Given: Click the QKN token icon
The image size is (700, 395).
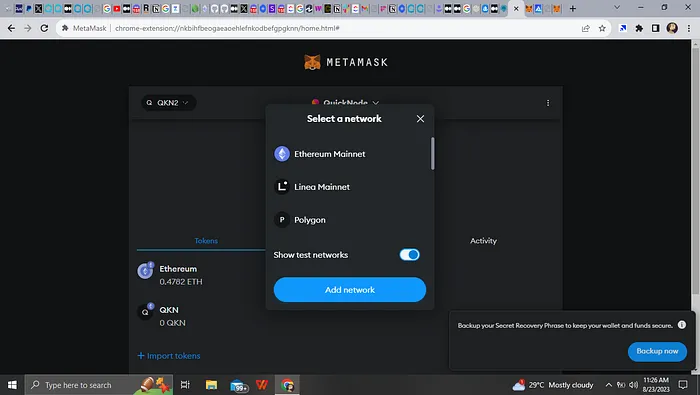Looking at the screenshot, I should (x=145, y=312).
